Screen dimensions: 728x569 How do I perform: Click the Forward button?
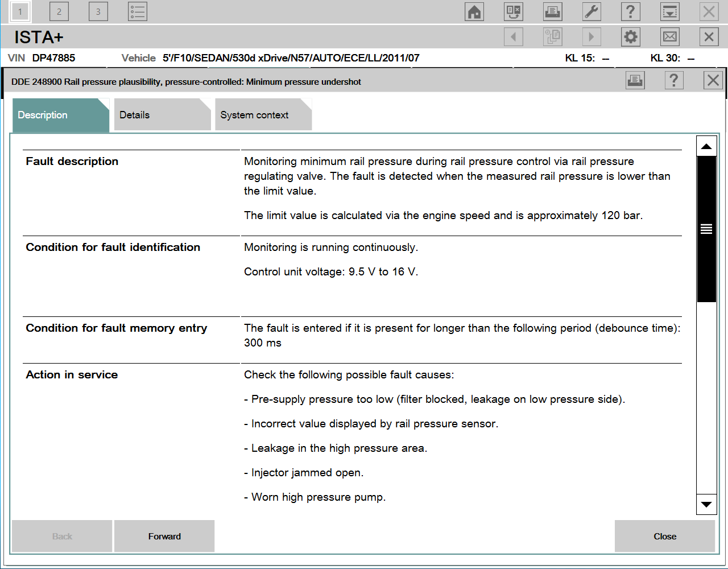pos(164,536)
